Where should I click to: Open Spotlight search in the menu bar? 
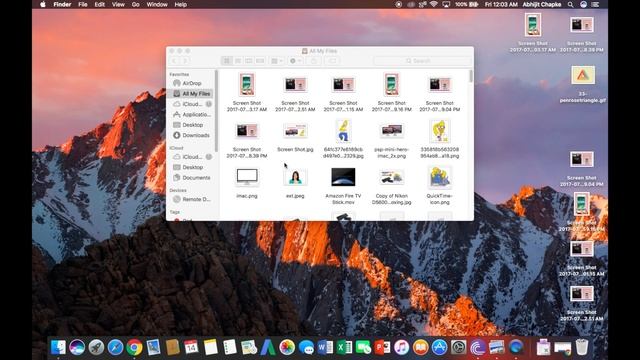click(570, 4)
